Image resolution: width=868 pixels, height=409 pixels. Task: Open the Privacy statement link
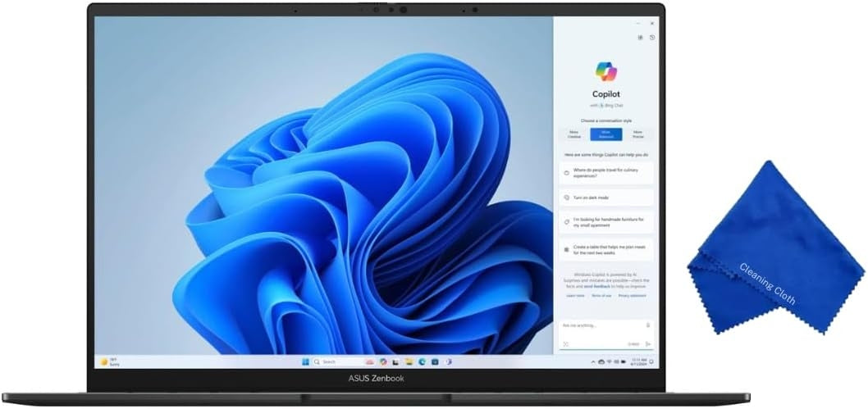click(x=631, y=296)
